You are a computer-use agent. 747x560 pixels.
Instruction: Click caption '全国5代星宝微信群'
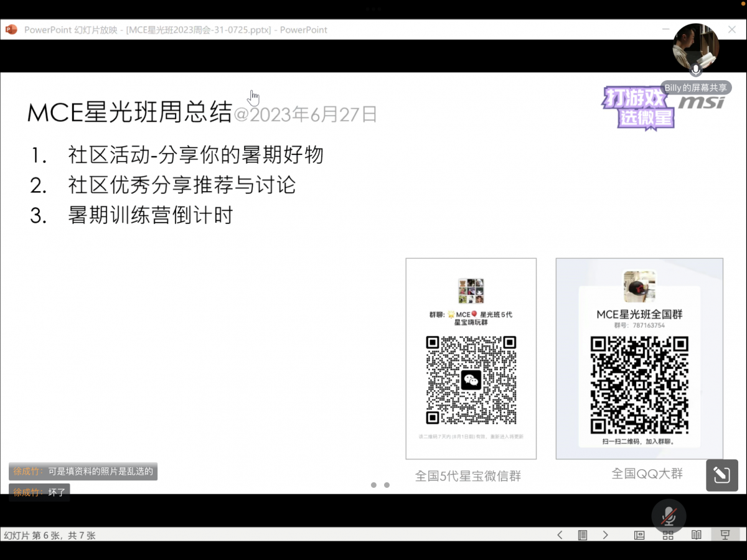[468, 477]
